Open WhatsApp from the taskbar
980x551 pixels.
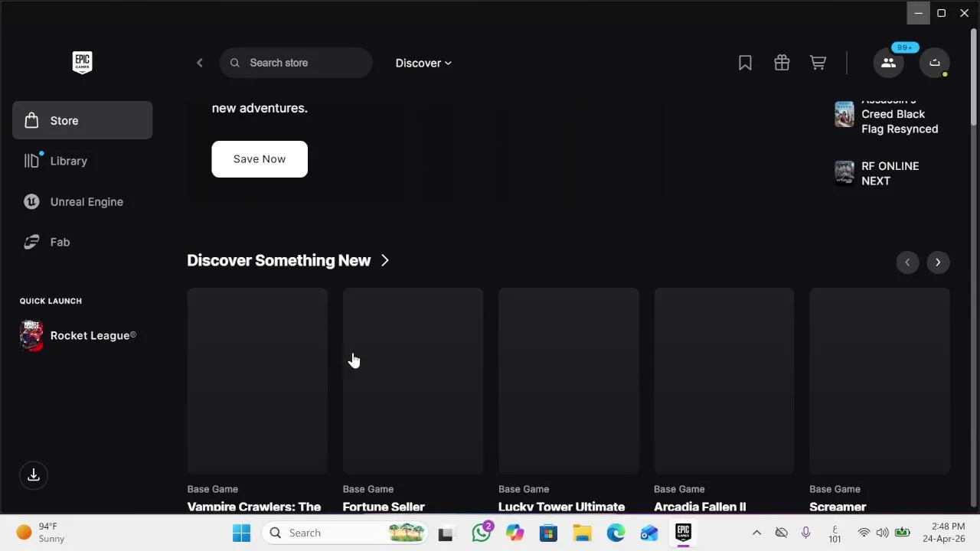coord(482,533)
